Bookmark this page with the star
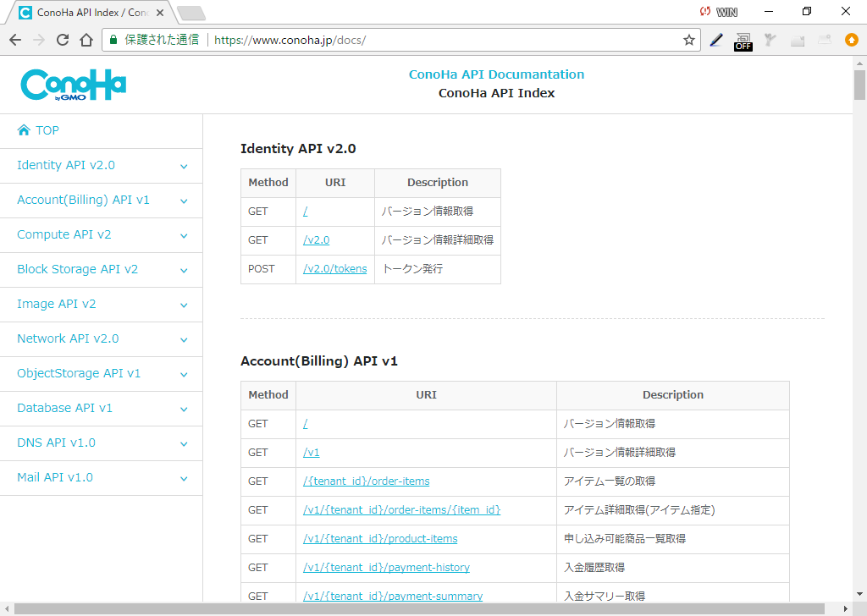This screenshot has height=616, width=867. (689, 40)
